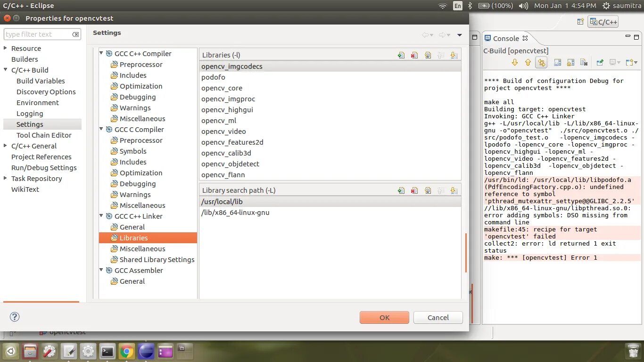Select Symbols under GCC C Compiler
Viewport: 644px width, 362px height.
click(133, 151)
